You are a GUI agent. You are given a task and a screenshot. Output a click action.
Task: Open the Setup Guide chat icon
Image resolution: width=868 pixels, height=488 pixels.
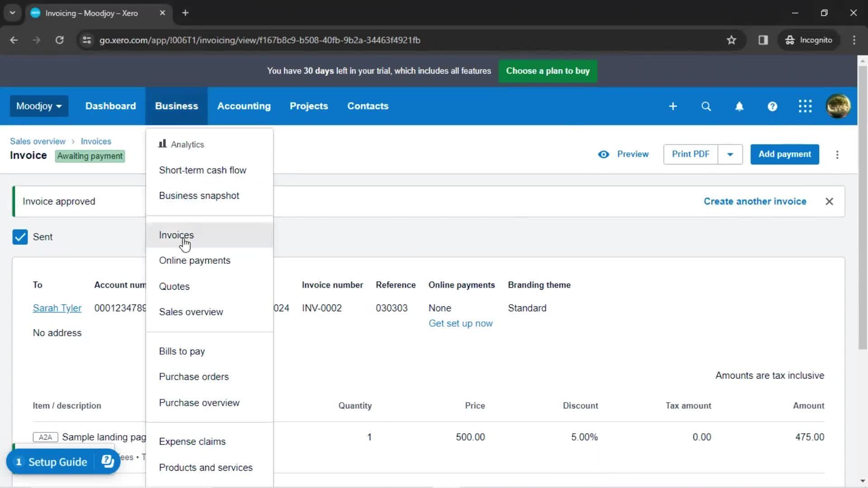click(x=108, y=461)
